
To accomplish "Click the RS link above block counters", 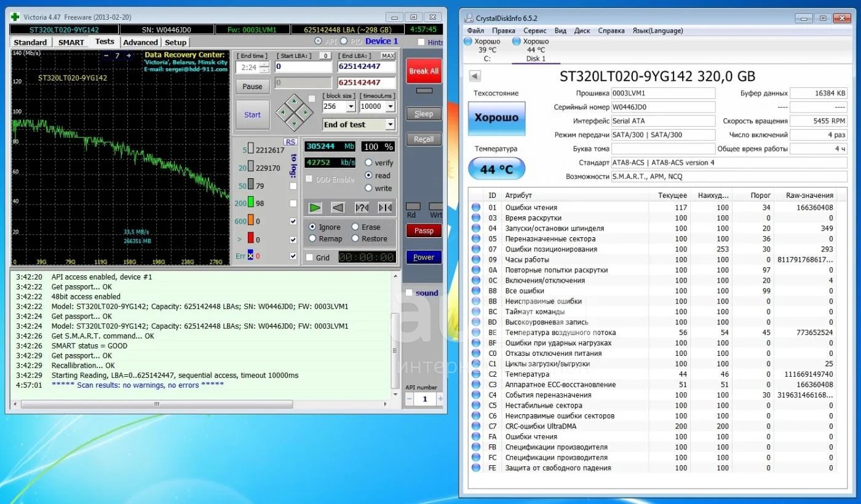I will click(x=290, y=142).
